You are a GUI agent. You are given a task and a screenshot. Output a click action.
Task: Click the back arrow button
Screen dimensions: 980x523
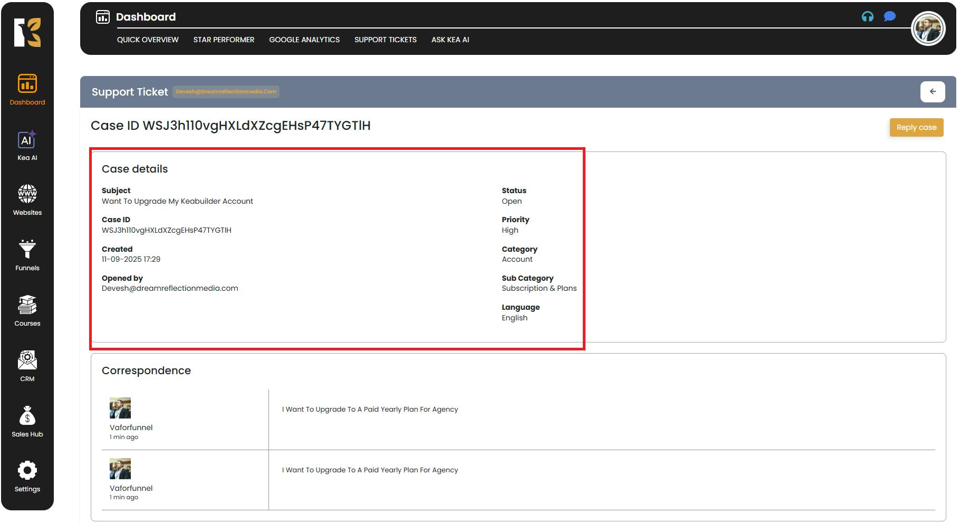[933, 92]
